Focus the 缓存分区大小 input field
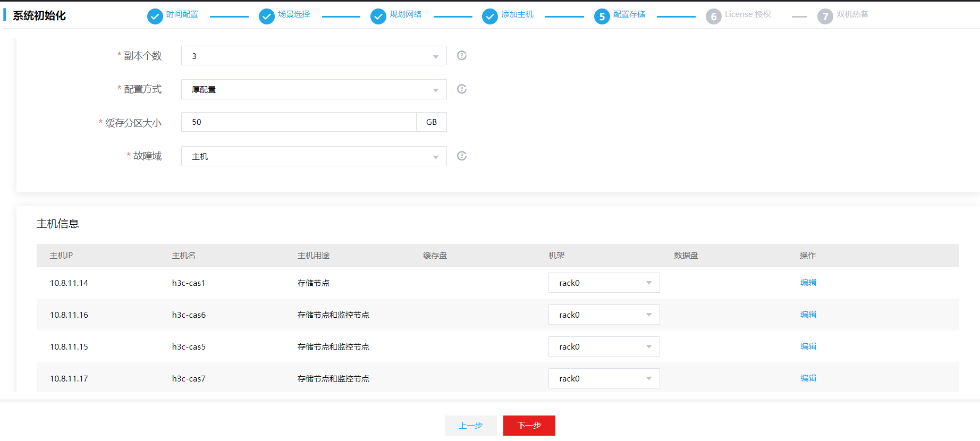This screenshot has width=980, height=441. click(299, 122)
